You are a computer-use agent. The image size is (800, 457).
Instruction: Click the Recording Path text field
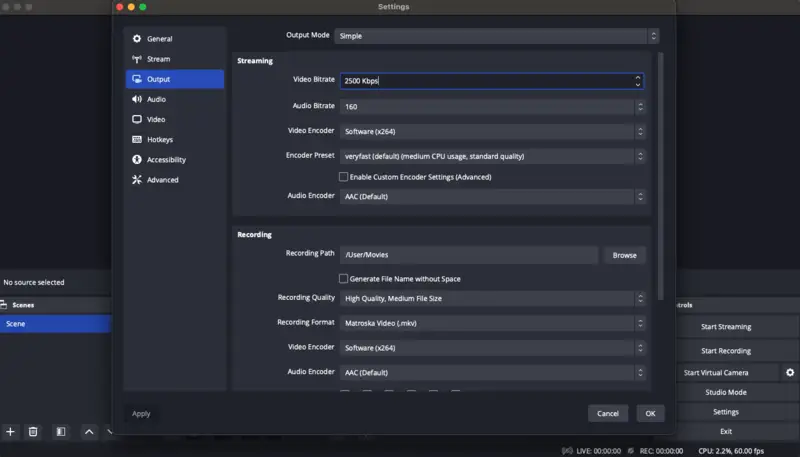tap(469, 255)
